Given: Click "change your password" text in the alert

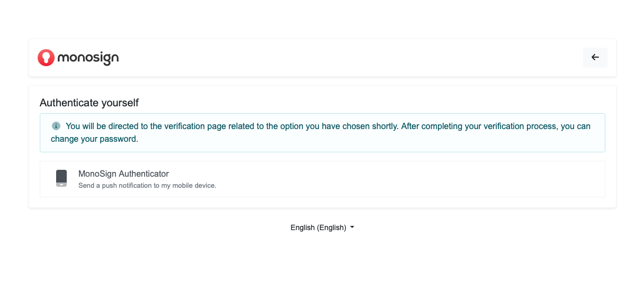Looking at the screenshot, I should 94,139.
